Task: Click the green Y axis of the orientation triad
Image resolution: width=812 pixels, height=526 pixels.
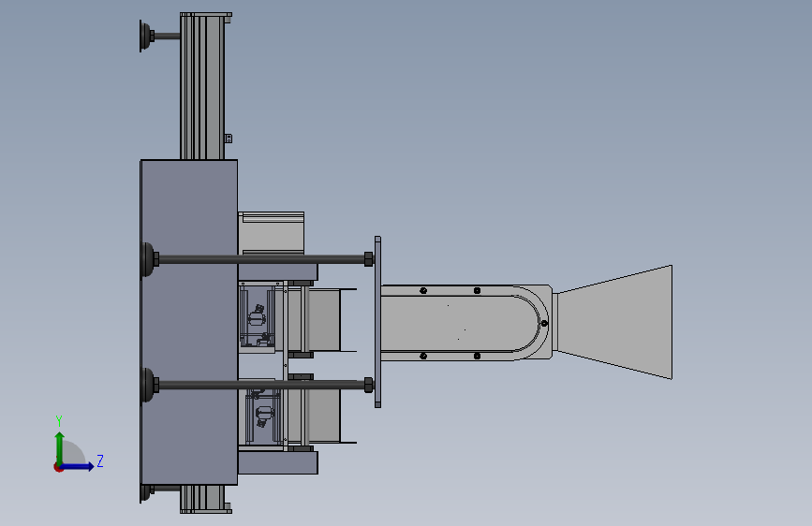Action: [x=60, y=447]
